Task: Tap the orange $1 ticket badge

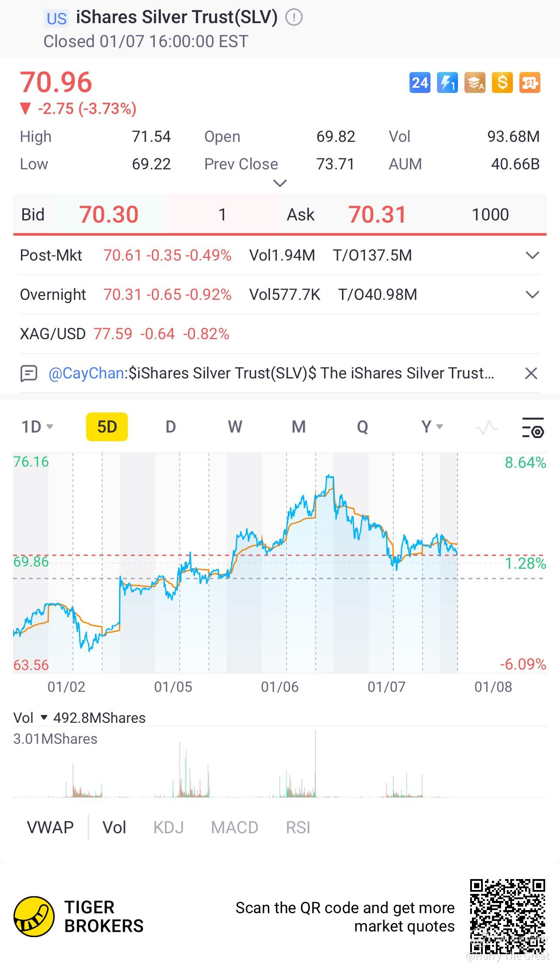Action: coord(529,82)
